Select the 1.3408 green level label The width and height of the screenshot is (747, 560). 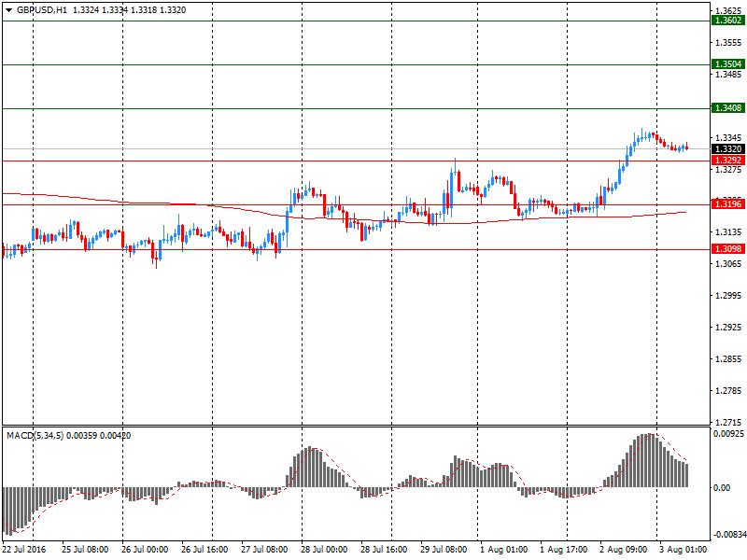728,108
